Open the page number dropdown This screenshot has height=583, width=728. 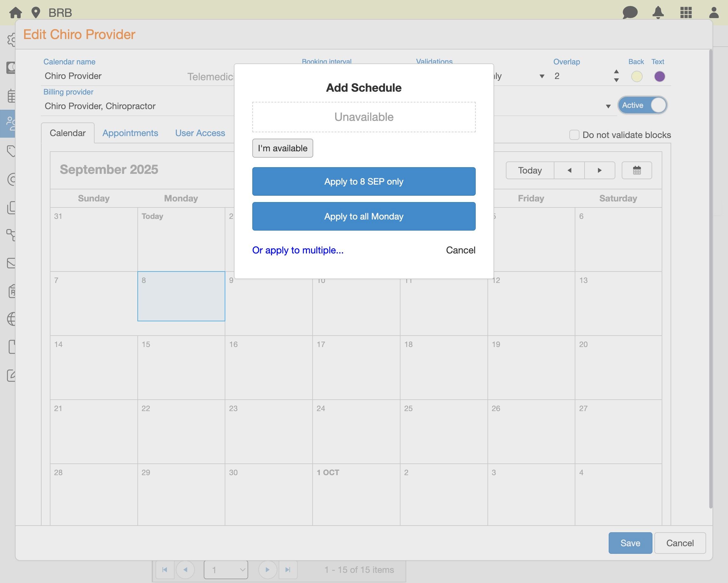[226, 569]
